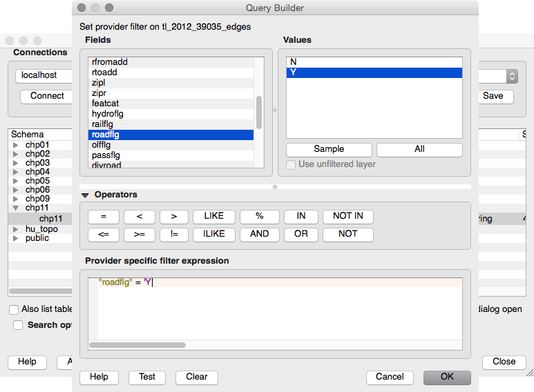Viewport: 534px width, 392px height.
Task: Insert the % wildcard operator
Action: (x=259, y=216)
